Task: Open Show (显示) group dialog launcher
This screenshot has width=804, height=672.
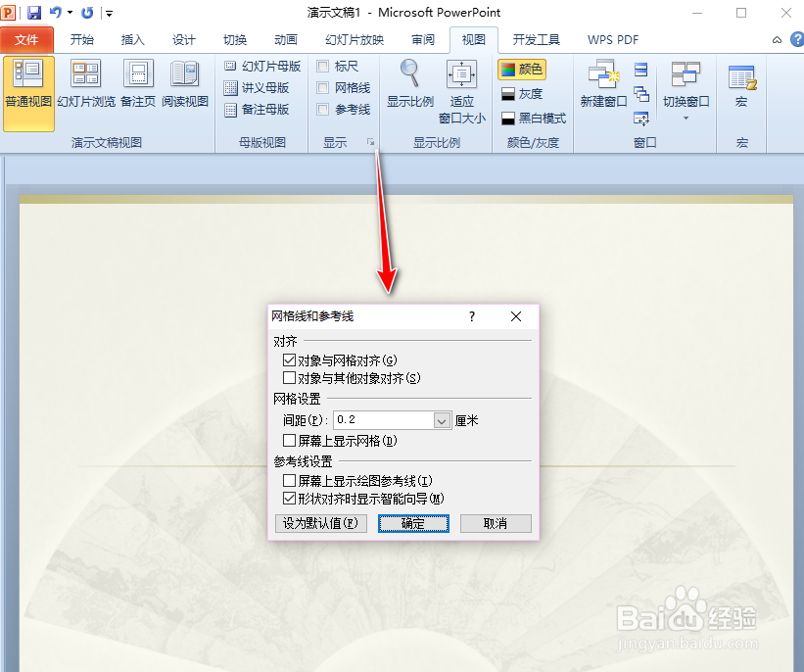Action: pos(371,142)
